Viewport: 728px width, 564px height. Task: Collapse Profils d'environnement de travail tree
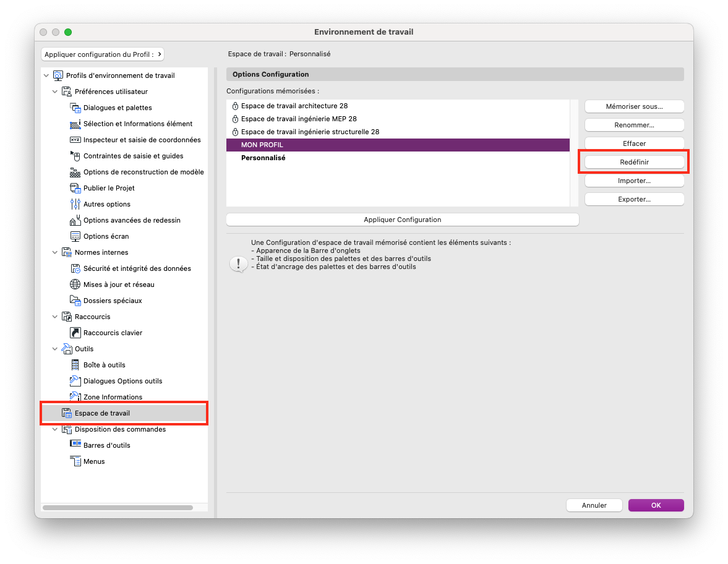pyautogui.click(x=46, y=75)
